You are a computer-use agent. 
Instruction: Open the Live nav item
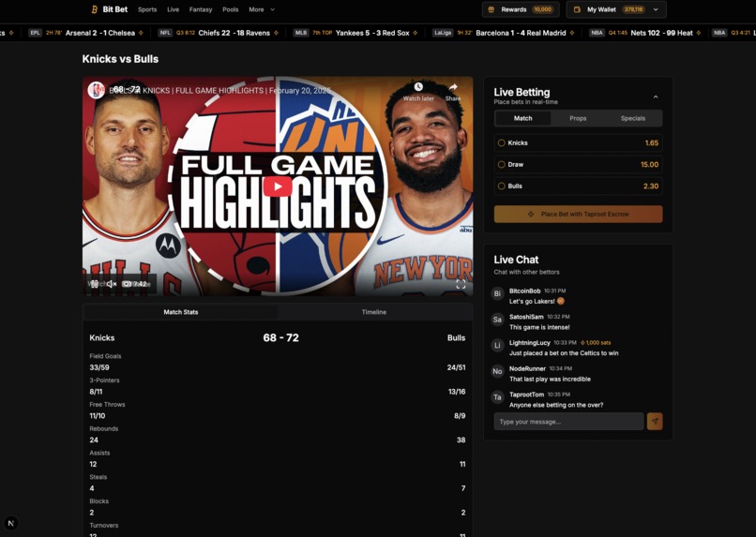(174, 9)
